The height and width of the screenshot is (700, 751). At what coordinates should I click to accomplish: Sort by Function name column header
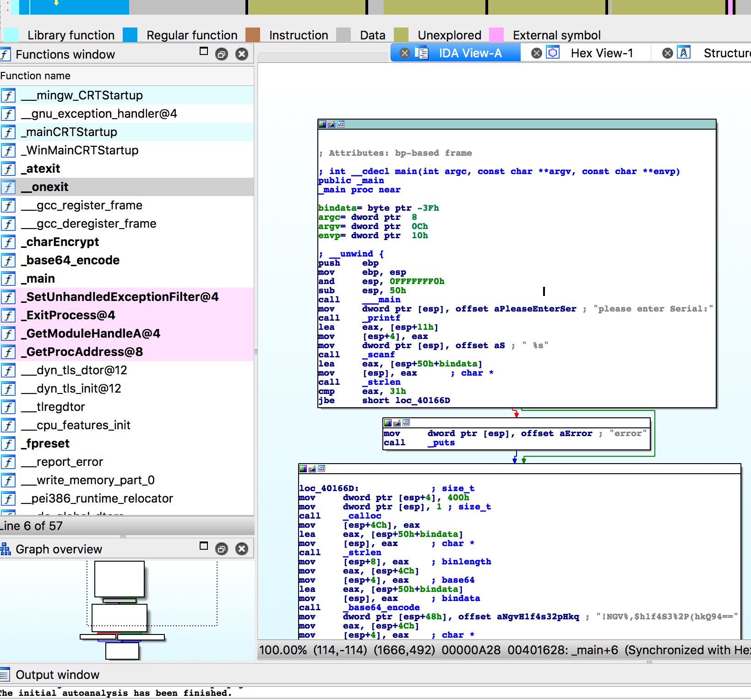click(x=127, y=76)
